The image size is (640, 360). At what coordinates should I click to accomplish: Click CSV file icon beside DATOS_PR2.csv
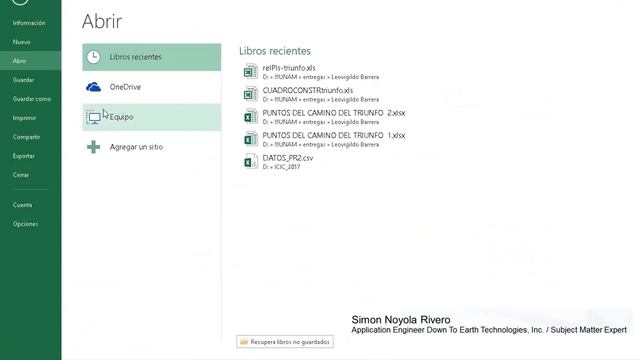[250, 162]
